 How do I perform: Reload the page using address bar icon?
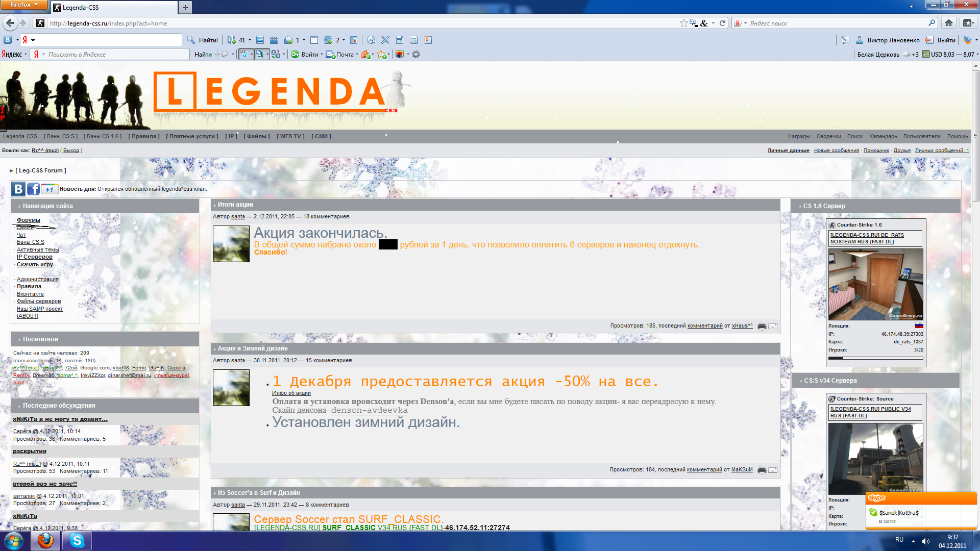(x=722, y=23)
